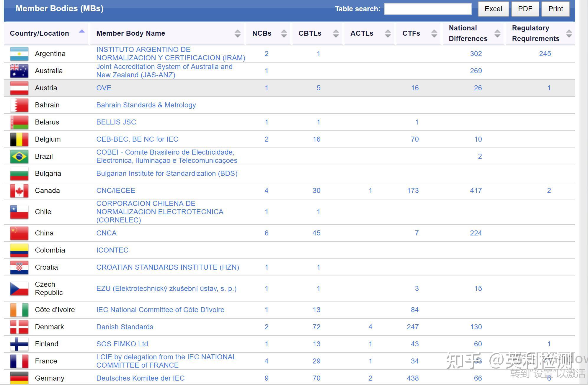Click the Brazil flag icon
Image resolution: width=588 pixels, height=385 pixels.
pyautogui.click(x=19, y=156)
